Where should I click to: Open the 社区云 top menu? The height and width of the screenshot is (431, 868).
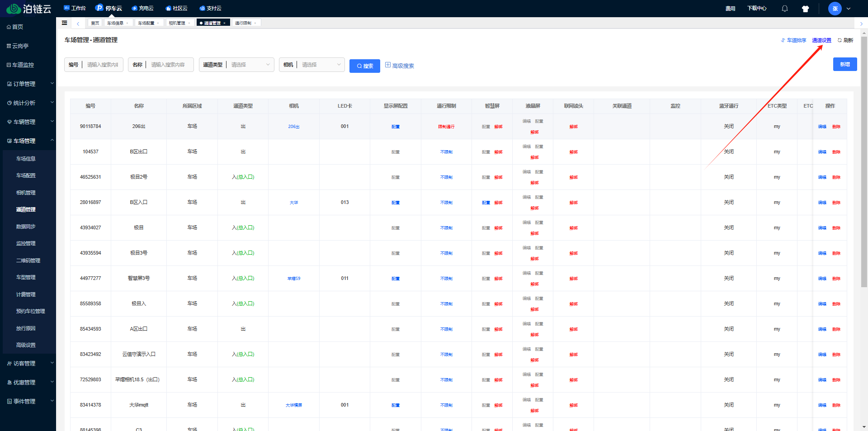click(176, 8)
